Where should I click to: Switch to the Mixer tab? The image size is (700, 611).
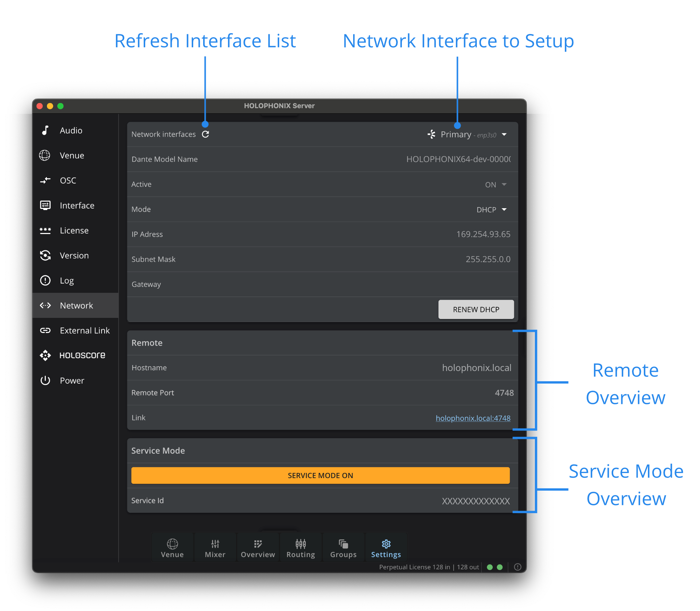click(215, 548)
